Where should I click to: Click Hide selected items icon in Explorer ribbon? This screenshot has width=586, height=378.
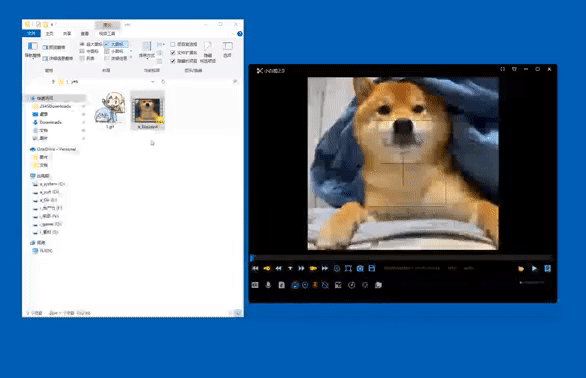coord(208,52)
